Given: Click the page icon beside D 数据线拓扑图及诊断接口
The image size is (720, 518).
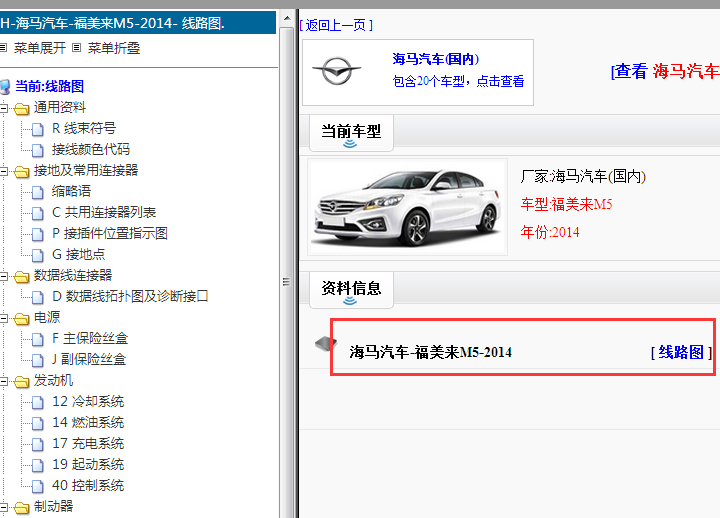Looking at the screenshot, I should [x=38, y=298].
